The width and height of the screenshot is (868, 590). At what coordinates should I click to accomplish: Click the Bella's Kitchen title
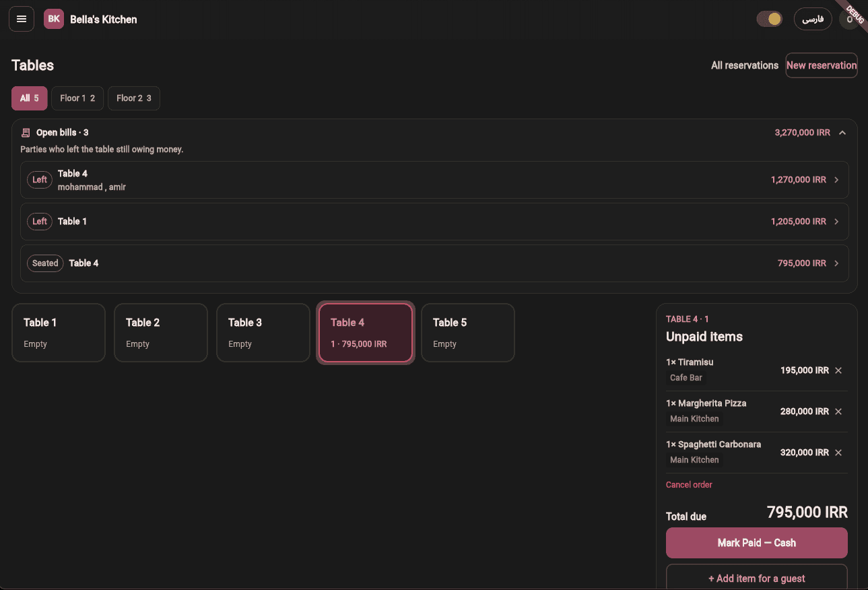coord(104,20)
